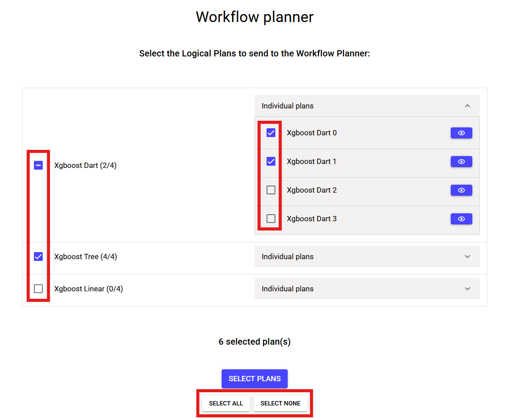Uncheck the Xgboost Tree group
Viewport: 508px width, 420px height.
[x=38, y=256]
